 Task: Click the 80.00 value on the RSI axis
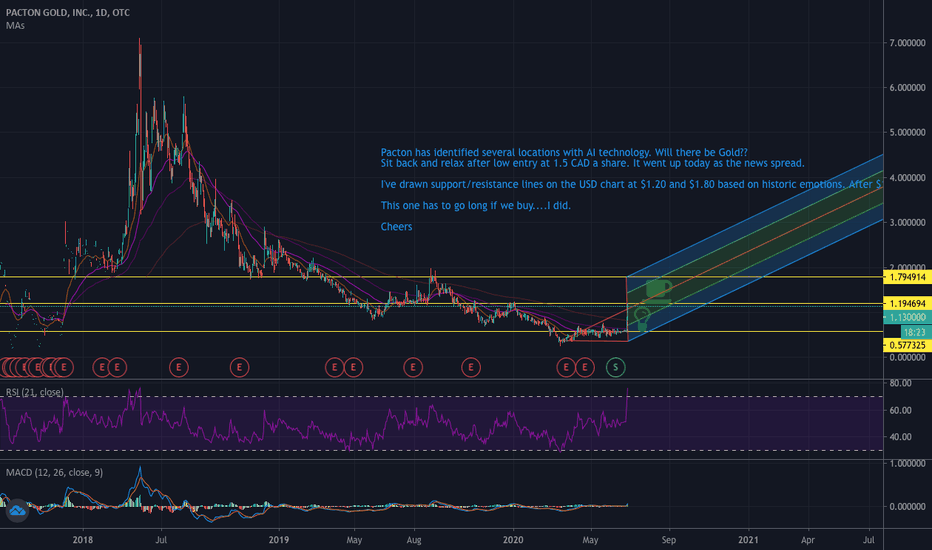click(x=900, y=384)
